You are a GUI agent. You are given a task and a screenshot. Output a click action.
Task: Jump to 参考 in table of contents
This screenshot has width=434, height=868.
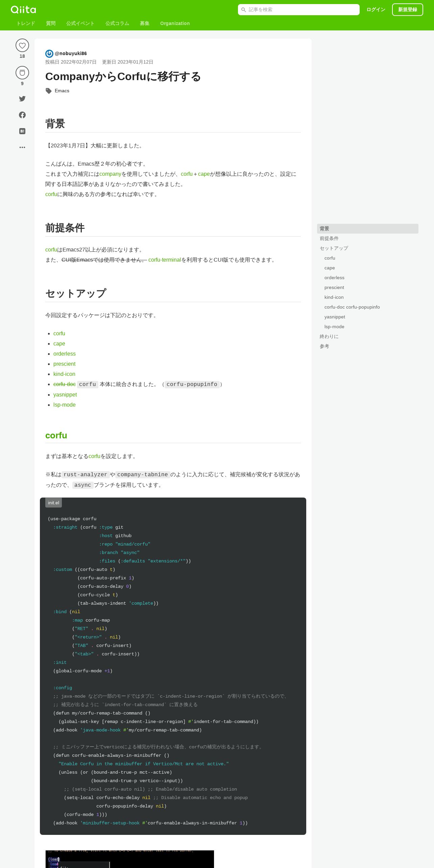368,346
